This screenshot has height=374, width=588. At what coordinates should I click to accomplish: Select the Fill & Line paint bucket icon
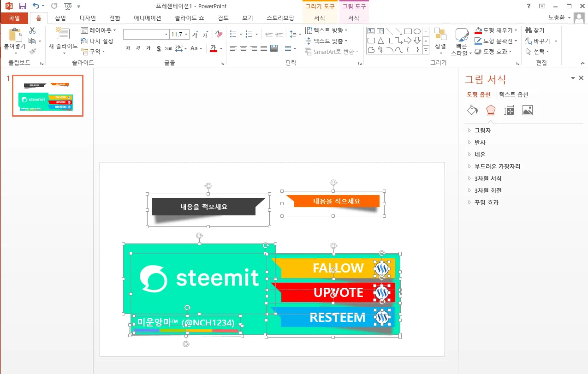pos(472,110)
